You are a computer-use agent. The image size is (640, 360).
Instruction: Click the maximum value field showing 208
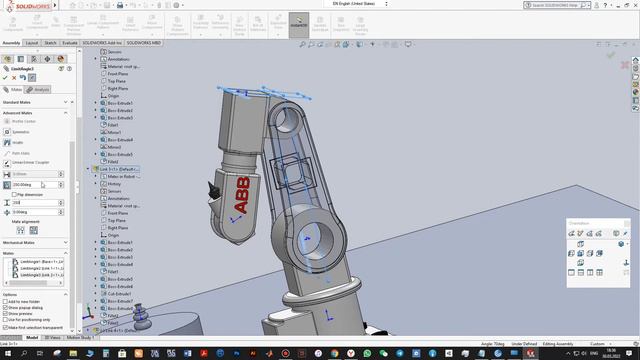(35, 203)
